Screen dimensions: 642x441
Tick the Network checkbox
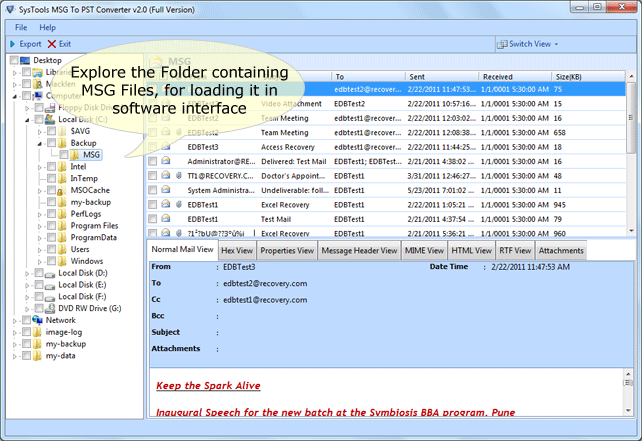(26, 320)
